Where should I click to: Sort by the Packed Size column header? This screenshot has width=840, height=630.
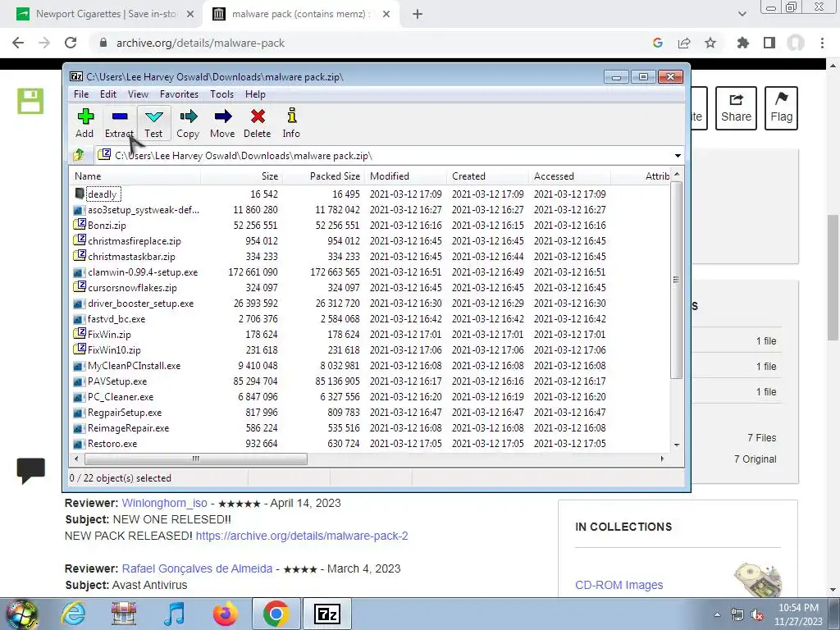coord(323,176)
